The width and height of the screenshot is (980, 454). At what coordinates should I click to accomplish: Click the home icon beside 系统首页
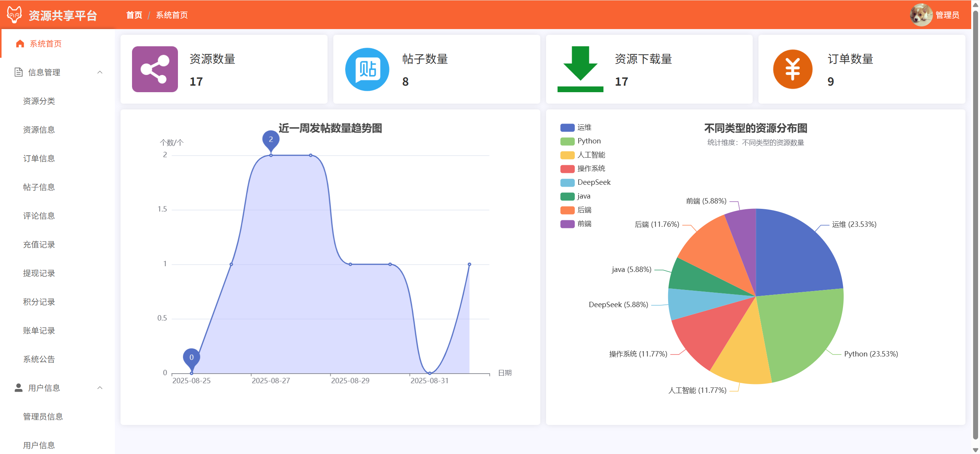[x=20, y=44]
